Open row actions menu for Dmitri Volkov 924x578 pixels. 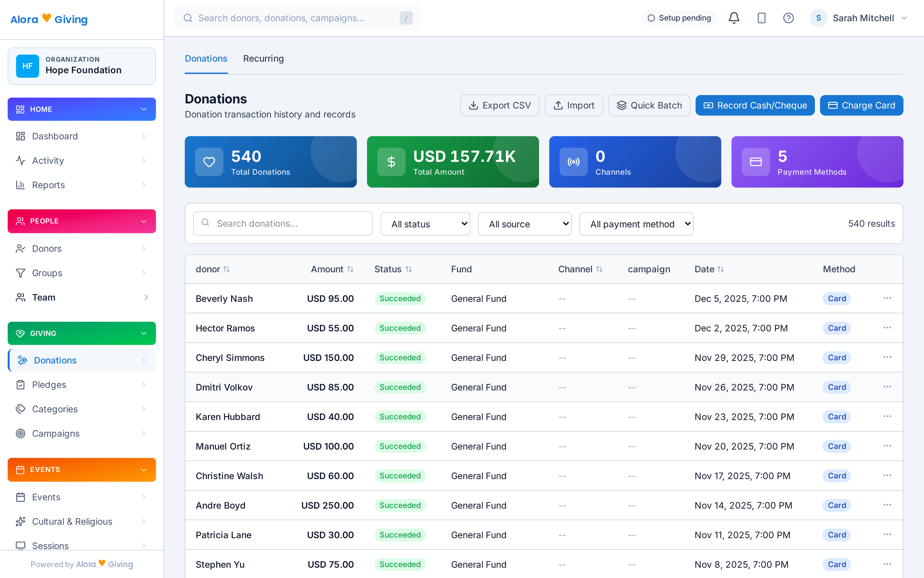[887, 387]
